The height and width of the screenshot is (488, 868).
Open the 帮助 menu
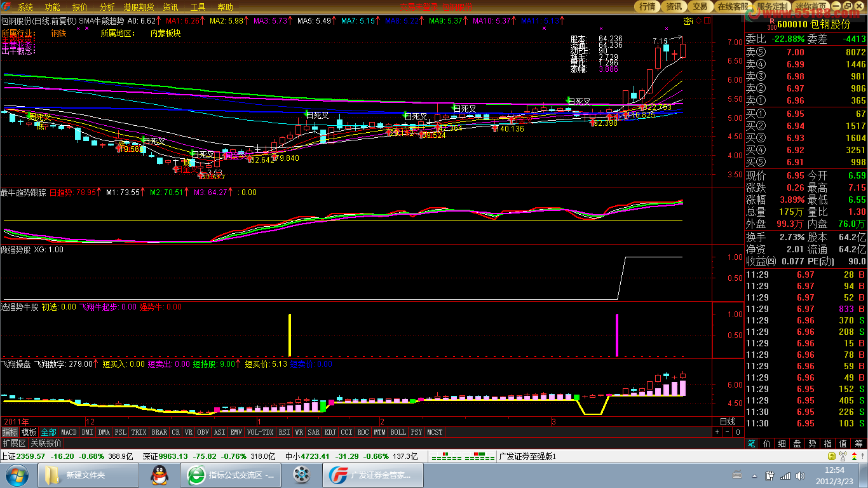tap(226, 7)
